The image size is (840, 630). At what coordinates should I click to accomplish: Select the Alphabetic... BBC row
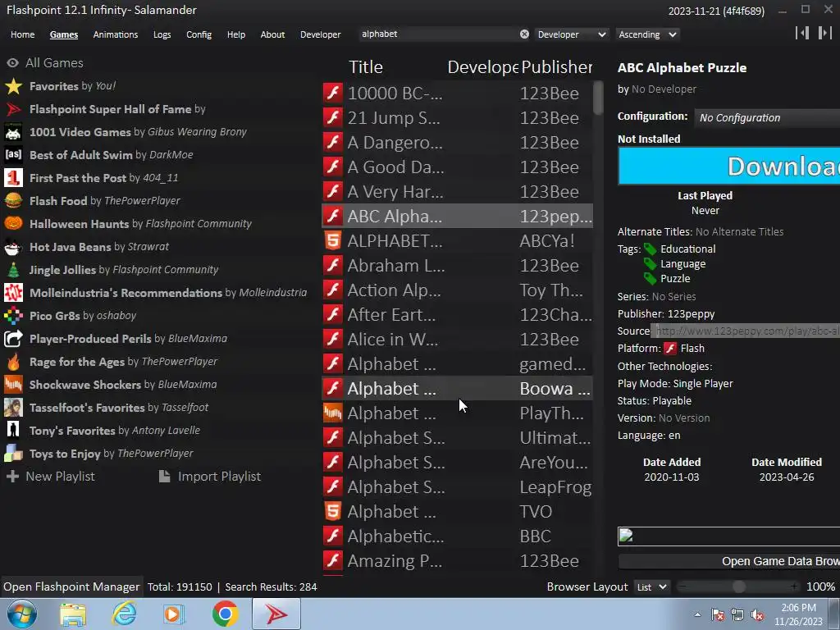458,536
